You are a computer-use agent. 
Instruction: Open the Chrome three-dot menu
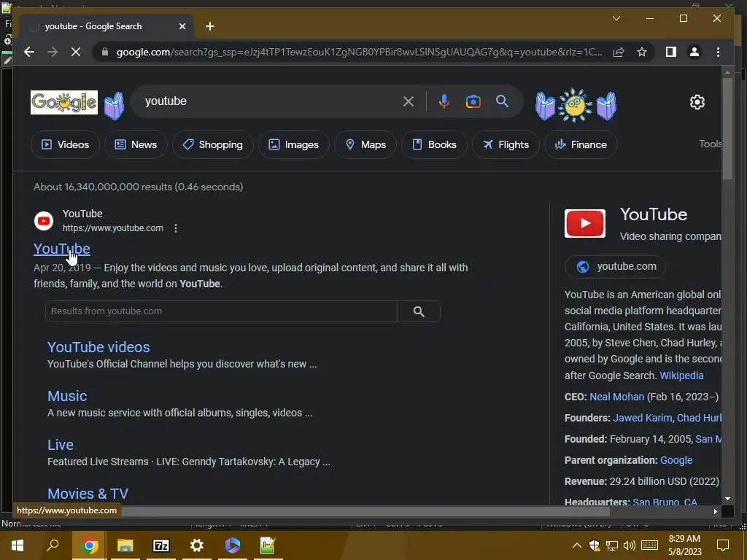718,52
